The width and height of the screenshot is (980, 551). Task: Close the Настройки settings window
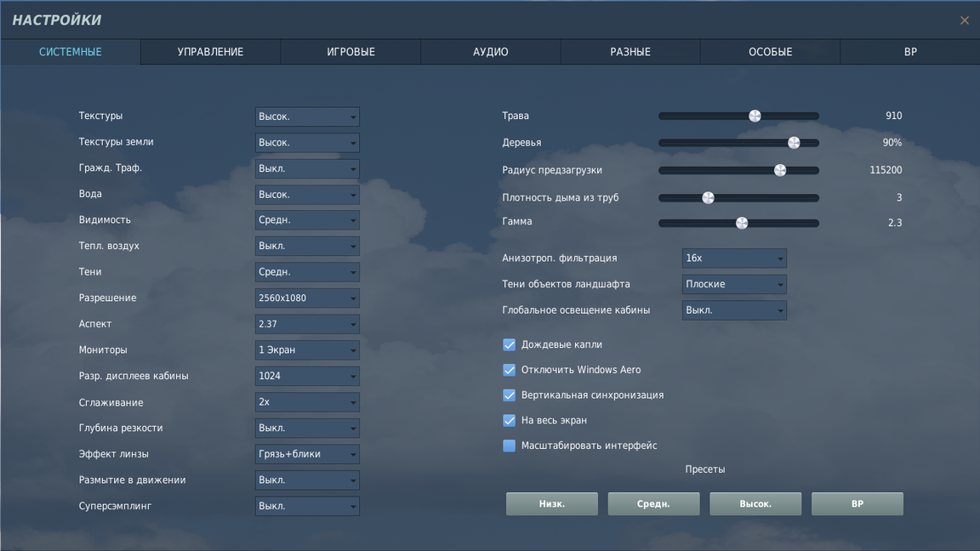965,20
